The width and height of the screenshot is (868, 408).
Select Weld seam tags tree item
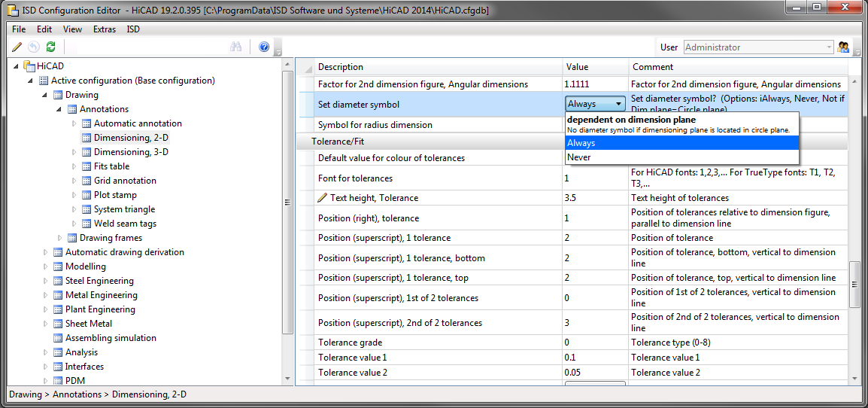(125, 224)
